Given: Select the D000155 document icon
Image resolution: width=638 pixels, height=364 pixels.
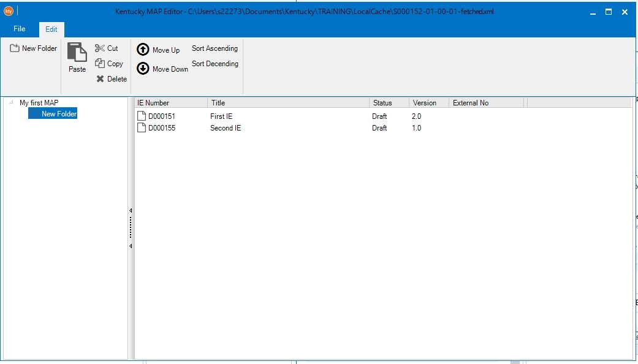Looking at the screenshot, I should pos(142,128).
